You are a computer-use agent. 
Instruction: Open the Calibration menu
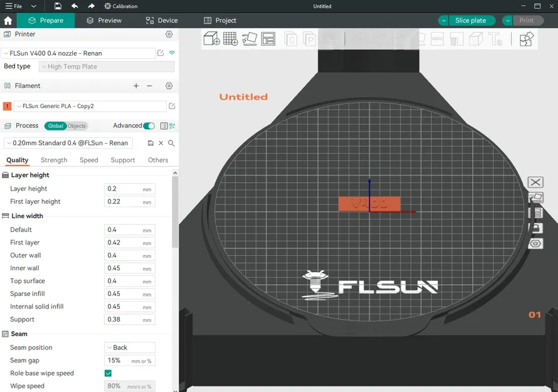121,6
